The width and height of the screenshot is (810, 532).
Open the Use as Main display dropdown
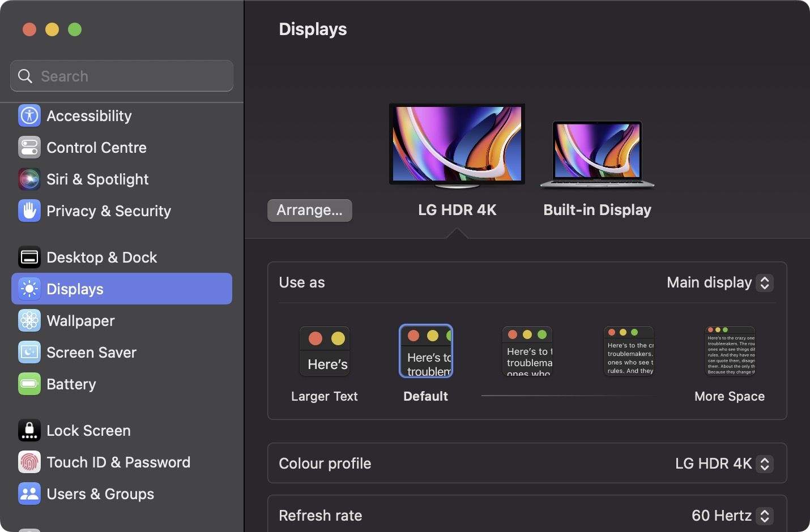[x=719, y=282]
